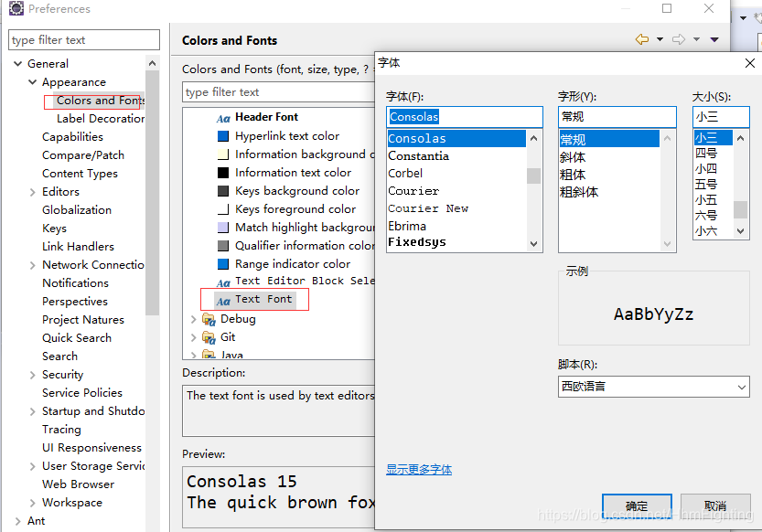This screenshot has height=532, width=762.
Task: Collapse the General tree node
Action: [x=18, y=64]
